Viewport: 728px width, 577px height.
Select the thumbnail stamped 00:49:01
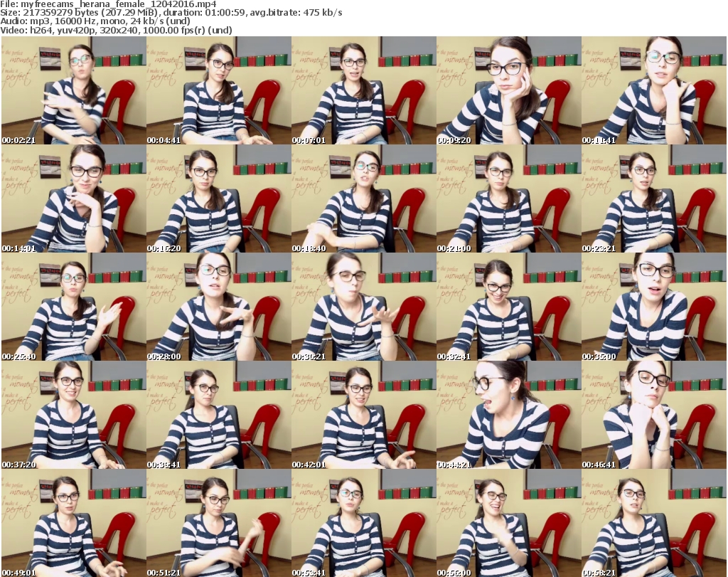click(74, 523)
